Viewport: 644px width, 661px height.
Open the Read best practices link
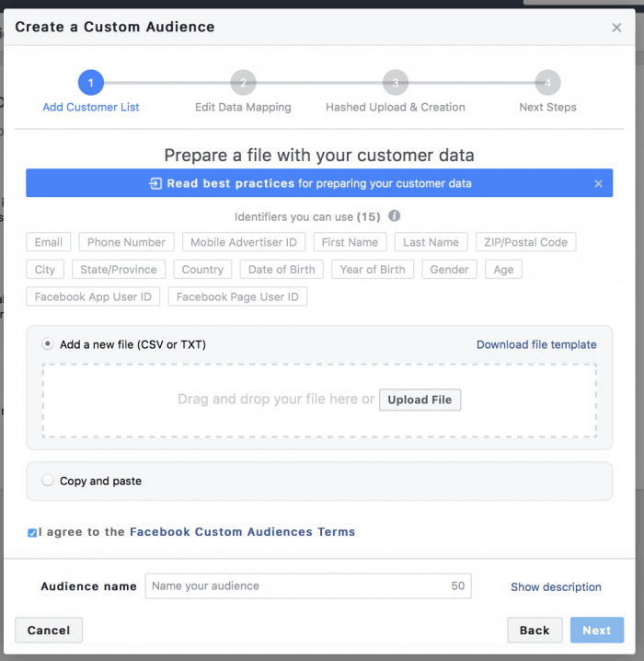tap(231, 183)
